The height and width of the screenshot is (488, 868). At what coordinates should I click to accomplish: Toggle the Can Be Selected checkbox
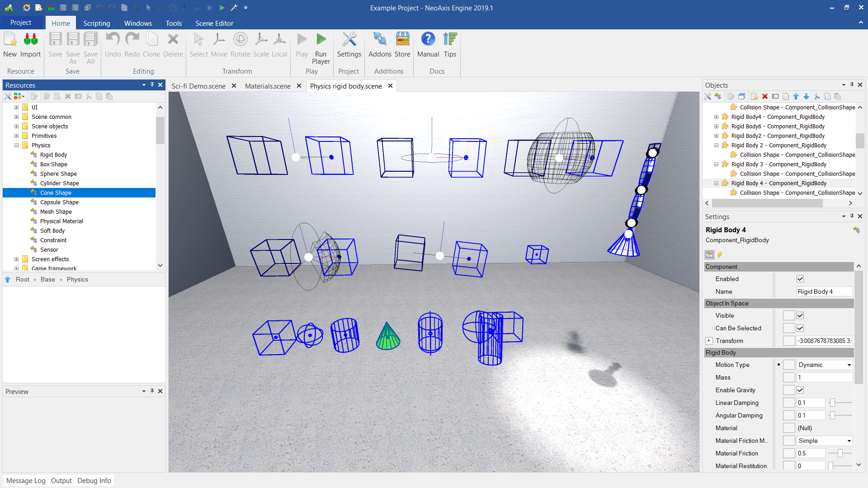[x=800, y=328]
